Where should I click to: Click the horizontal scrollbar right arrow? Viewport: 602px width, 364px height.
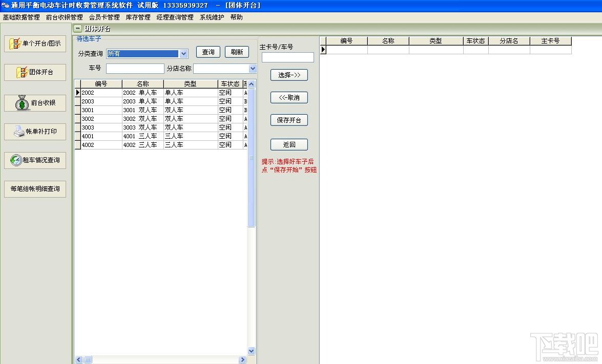[242, 359]
